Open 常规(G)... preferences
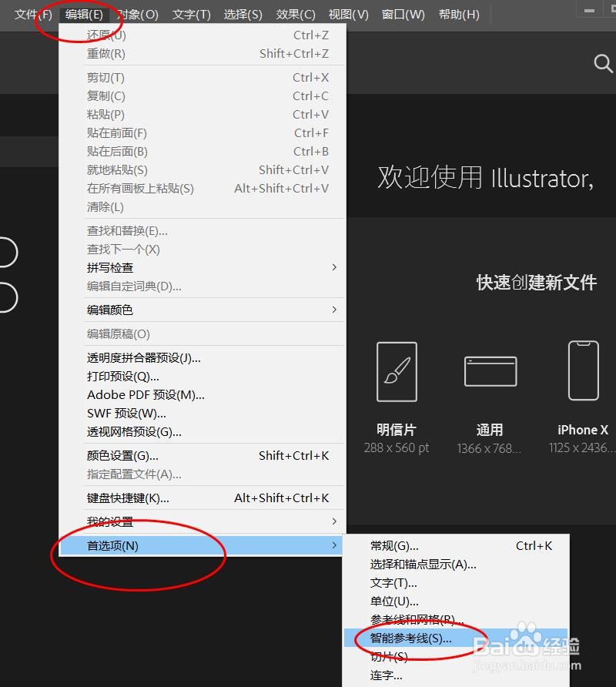Image resolution: width=616 pixels, height=687 pixels. pyautogui.click(x=457, y=545)
